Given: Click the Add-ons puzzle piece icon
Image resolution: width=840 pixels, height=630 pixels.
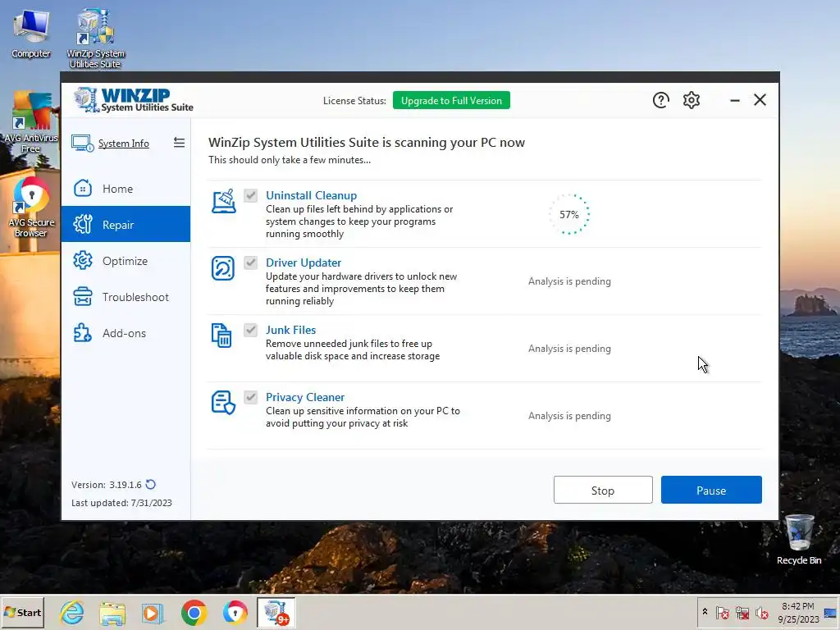Looking at the screenshot, I should (x=83, y=333).
